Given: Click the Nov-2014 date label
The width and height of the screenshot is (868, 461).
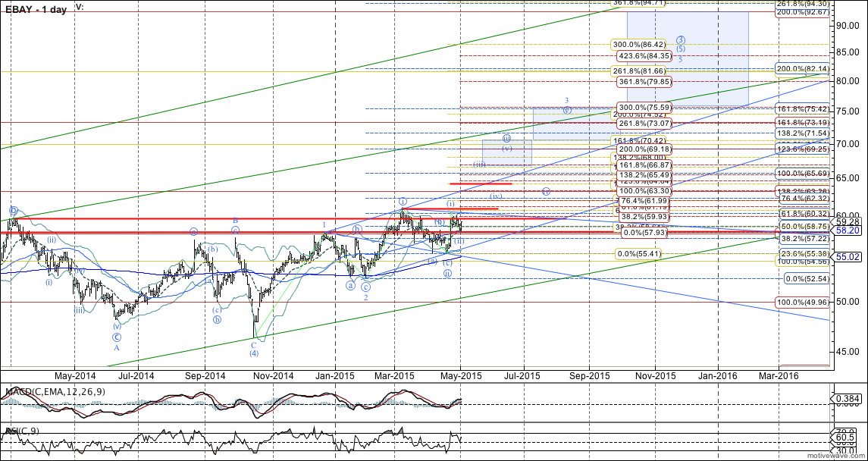Looking at the screenshot, I should pos(274,375).
